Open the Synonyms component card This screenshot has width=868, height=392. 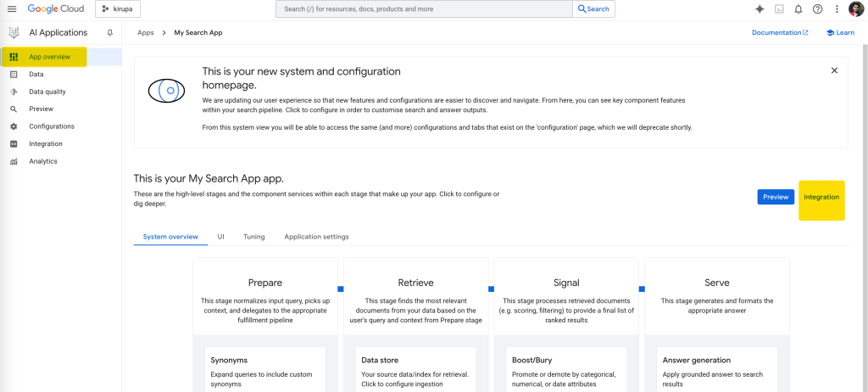(264, 368)
